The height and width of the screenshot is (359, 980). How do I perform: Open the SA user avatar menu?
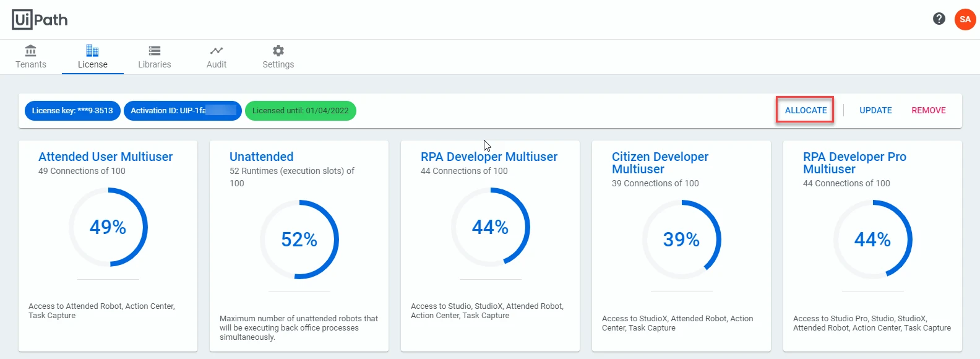(x=965, y=19)
